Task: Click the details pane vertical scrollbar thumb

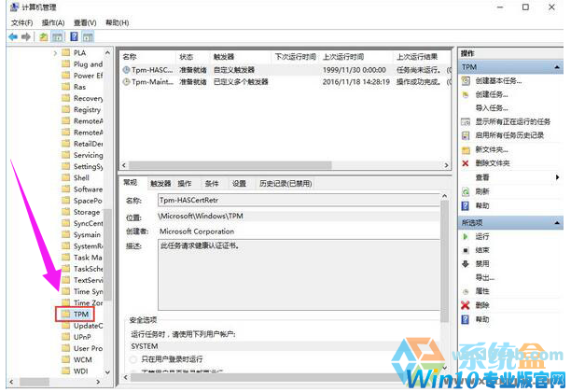Action: 444,260
